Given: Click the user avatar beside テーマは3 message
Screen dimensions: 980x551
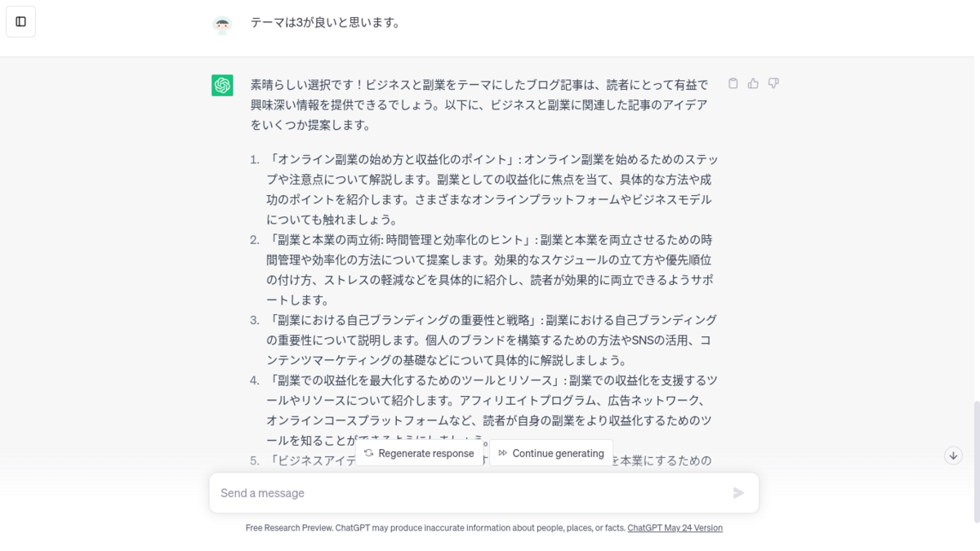Looking at the screenshot, I should click(222, 24).
